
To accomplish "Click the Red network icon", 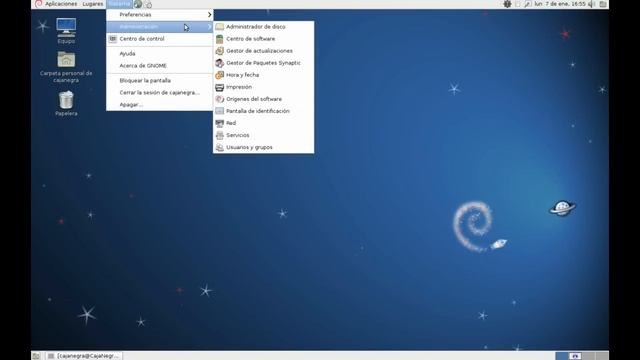I will click(220, 123).
